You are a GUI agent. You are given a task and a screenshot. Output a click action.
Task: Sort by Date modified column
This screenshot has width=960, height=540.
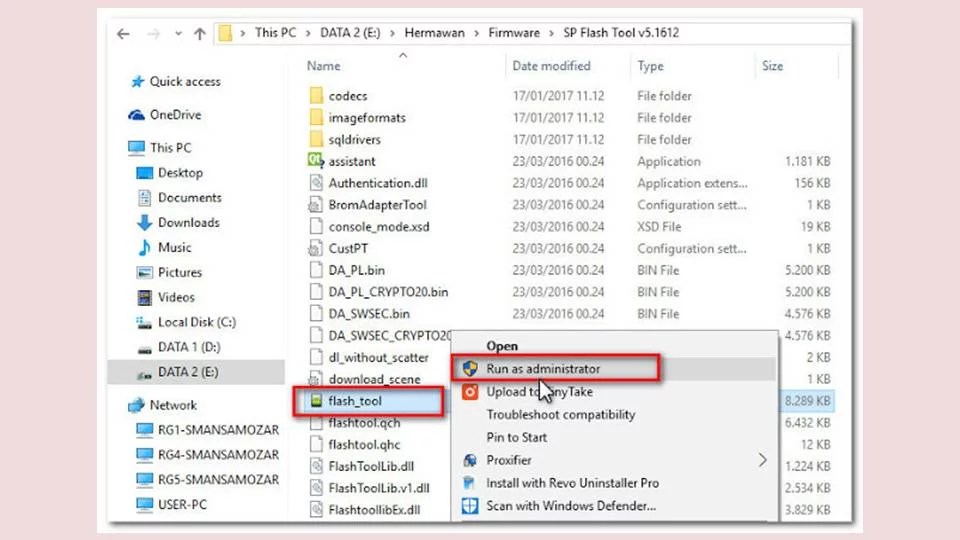[552, 66]
